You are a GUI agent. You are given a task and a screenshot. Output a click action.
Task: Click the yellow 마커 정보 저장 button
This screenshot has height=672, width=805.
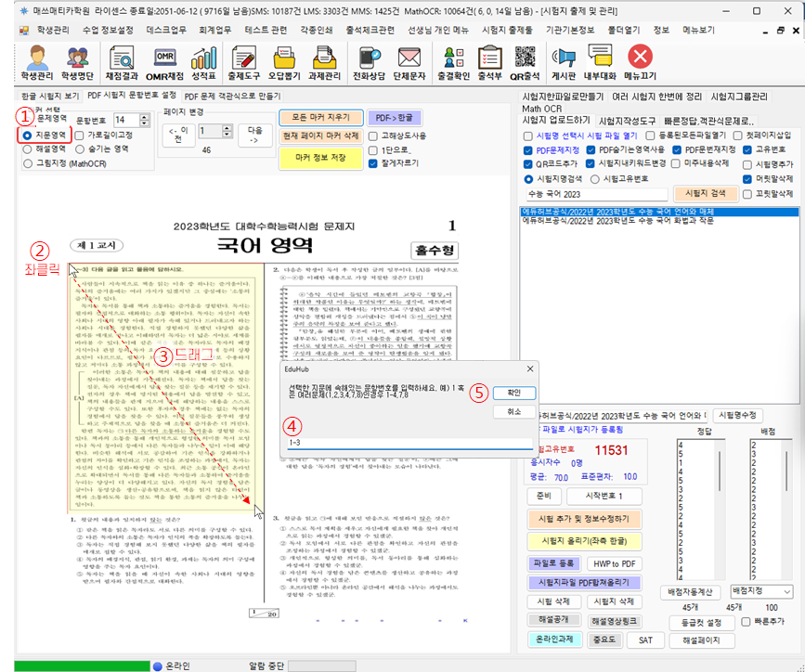[319, 157]
